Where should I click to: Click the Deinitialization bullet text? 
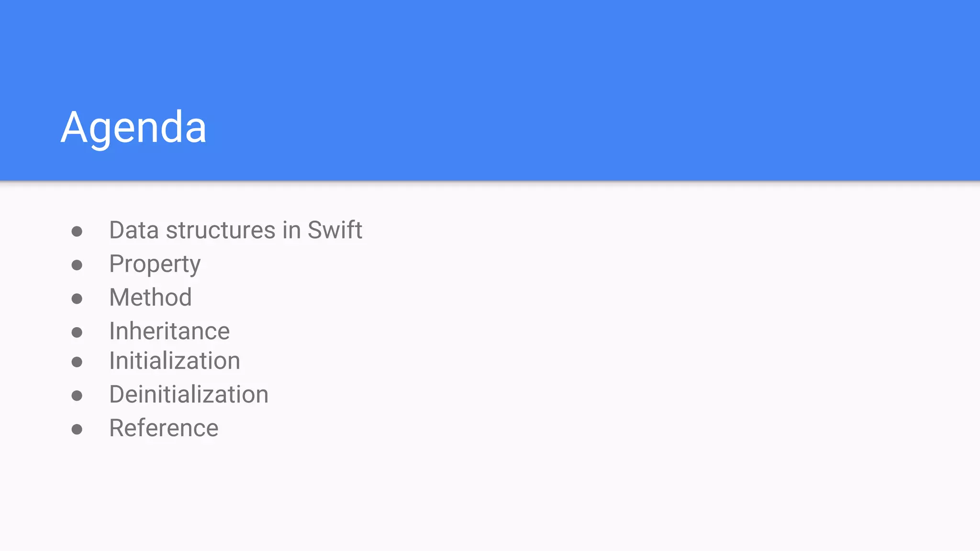click(189, 395)
